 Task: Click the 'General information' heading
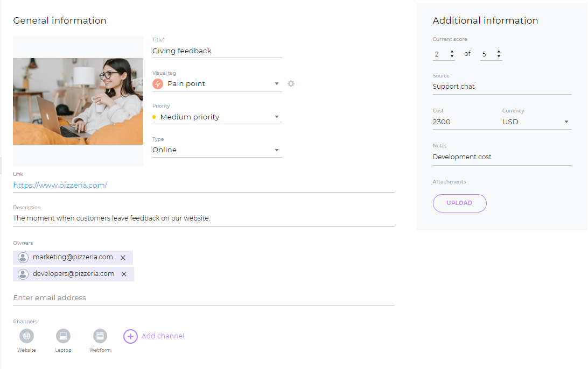60,20
